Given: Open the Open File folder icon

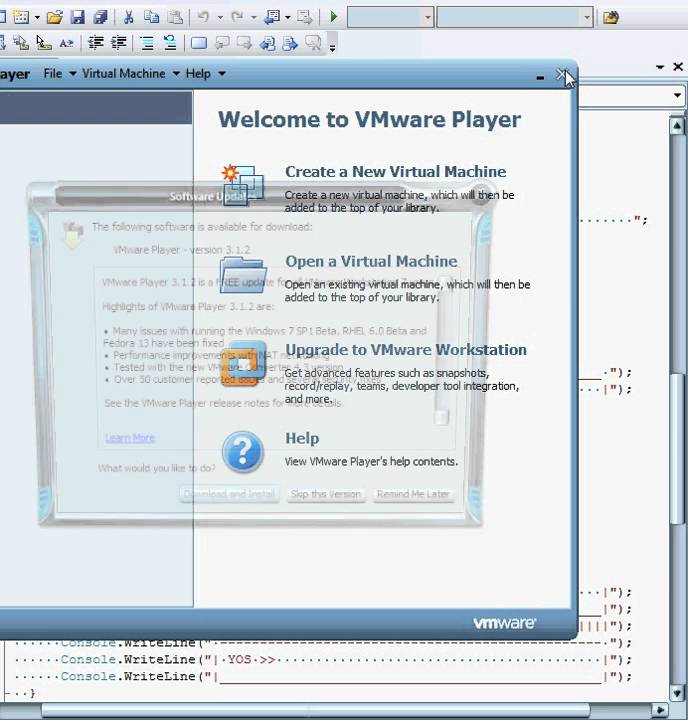Looking at the screenshot, I should 55,17.
